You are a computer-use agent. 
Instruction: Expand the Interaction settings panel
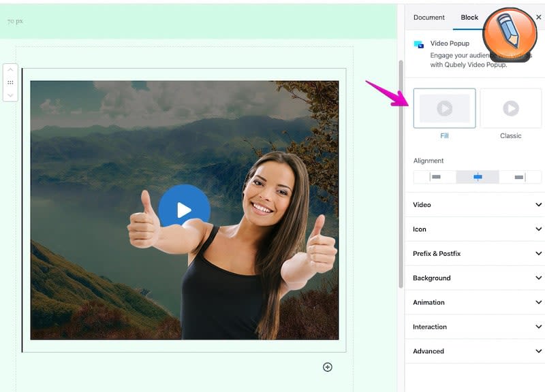pos(475,327)
